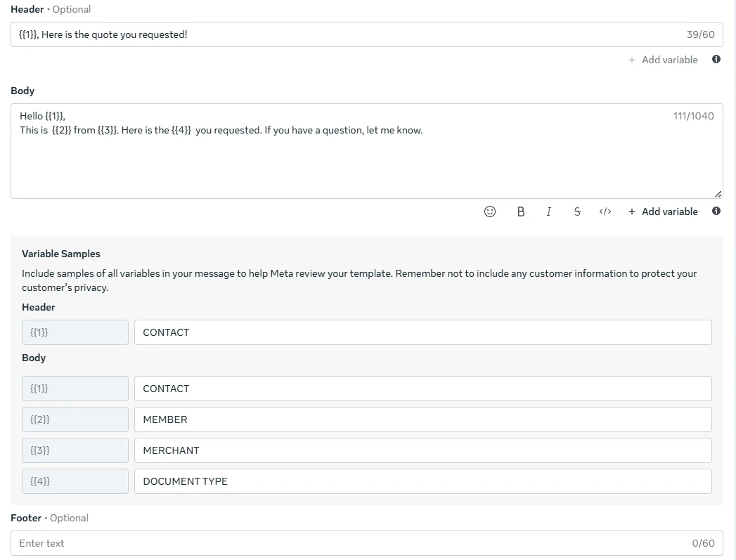Click the Body sample {{2}} variable label box
This screenshot has height=560, width=736.
[x=75, y=419]
